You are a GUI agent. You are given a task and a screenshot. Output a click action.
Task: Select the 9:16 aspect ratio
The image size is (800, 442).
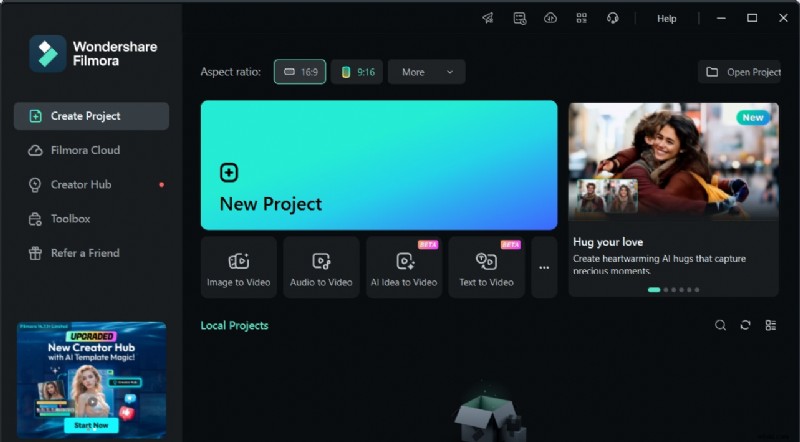click(357, 72)
